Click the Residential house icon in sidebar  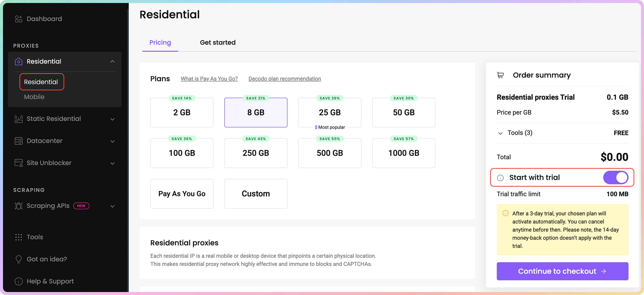point(18,61)
